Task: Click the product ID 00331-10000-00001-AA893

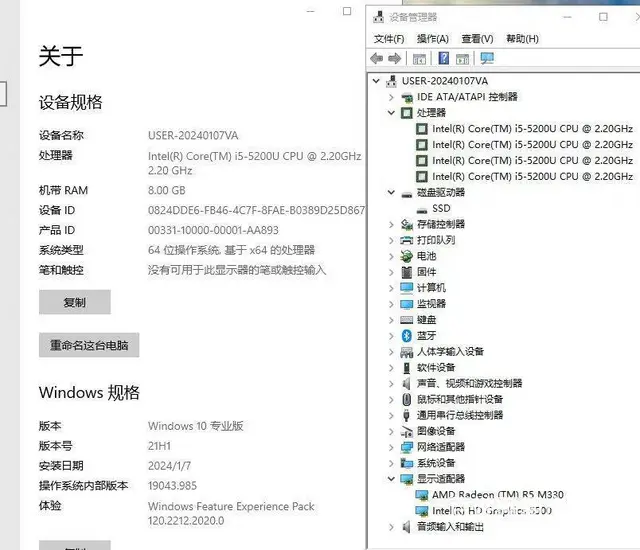Action: click(x=213, y=230)
